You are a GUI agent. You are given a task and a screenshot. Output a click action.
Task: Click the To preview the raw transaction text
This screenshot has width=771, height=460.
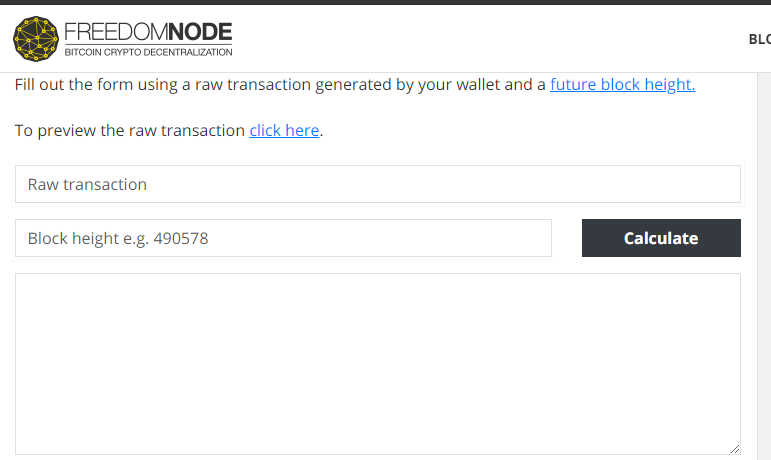coord(130,131)
